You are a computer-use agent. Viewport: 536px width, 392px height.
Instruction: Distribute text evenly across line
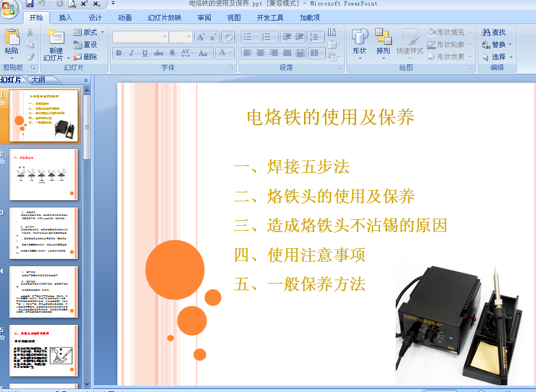coord(300,53)
